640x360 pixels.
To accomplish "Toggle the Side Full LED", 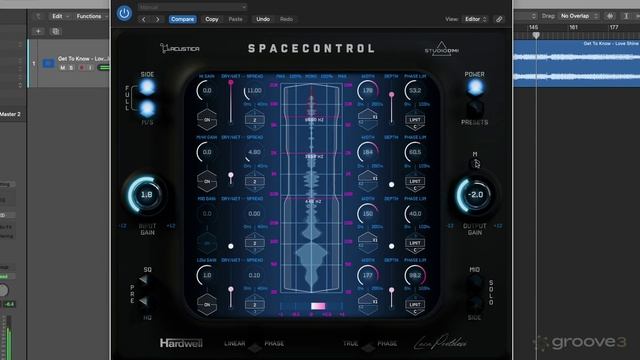I will 147,87.
